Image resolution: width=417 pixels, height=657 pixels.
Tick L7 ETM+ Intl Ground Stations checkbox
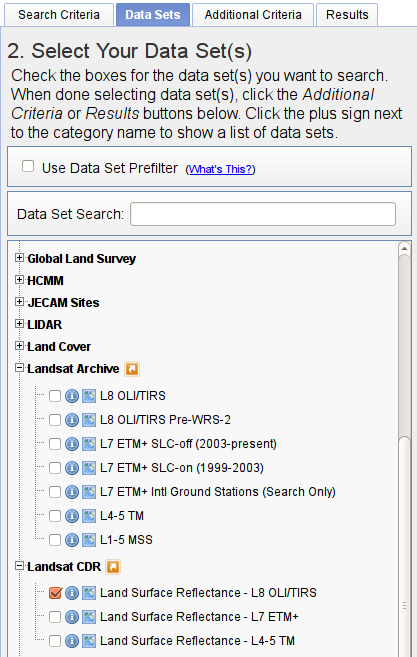[x=55, y=492]
